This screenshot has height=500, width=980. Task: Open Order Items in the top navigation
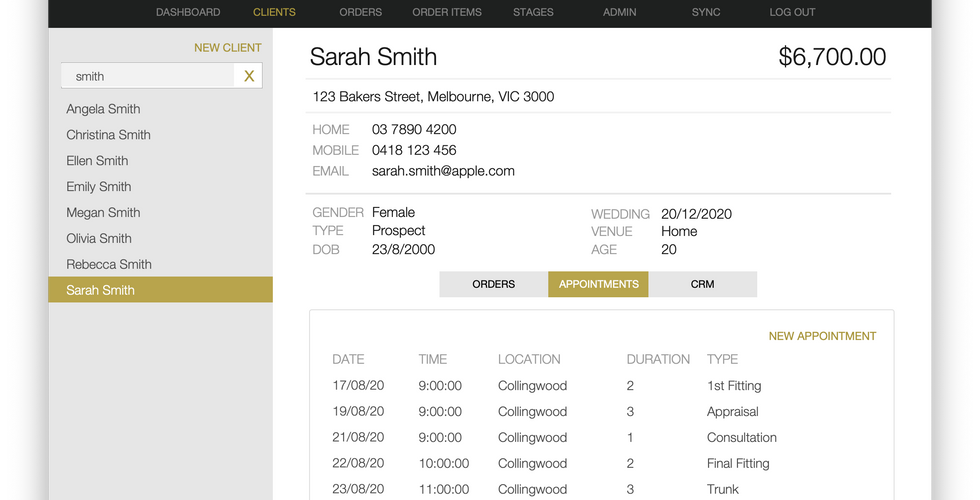pos(447,12)
